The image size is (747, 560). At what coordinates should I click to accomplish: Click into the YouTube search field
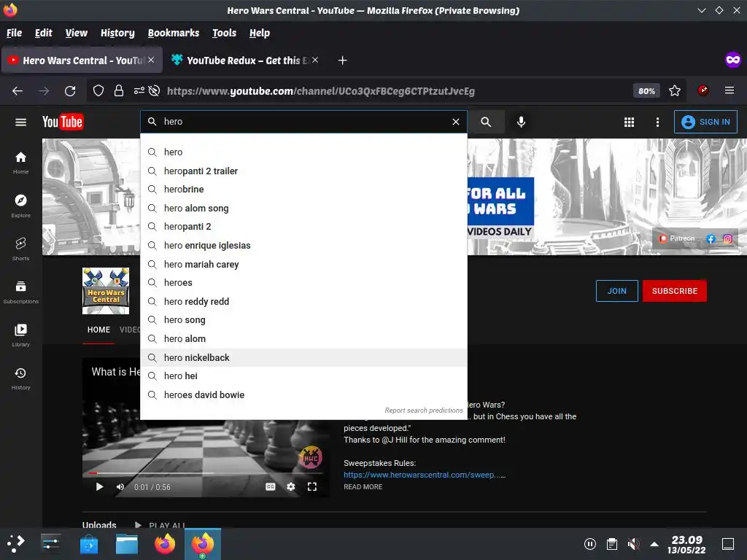(305, 122)
